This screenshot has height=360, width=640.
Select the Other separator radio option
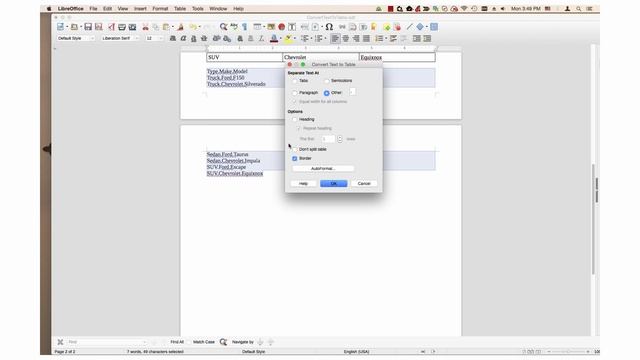pos(327,93)
